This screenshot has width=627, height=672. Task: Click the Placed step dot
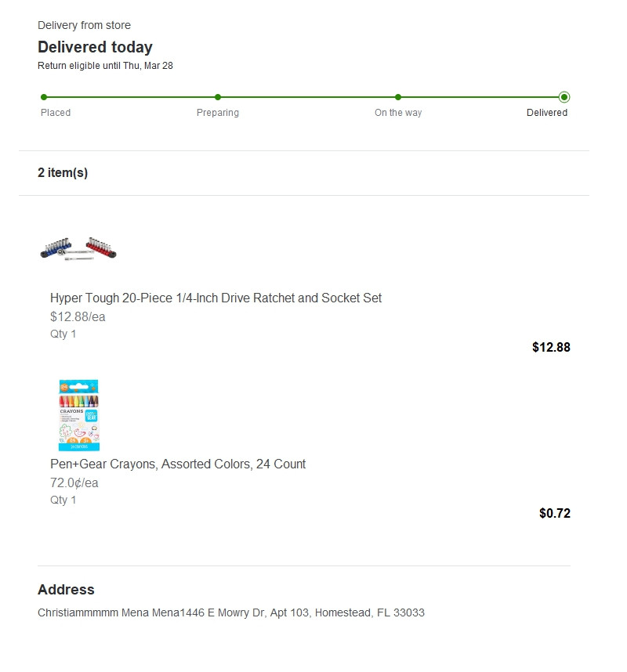(x=44, y=97)
